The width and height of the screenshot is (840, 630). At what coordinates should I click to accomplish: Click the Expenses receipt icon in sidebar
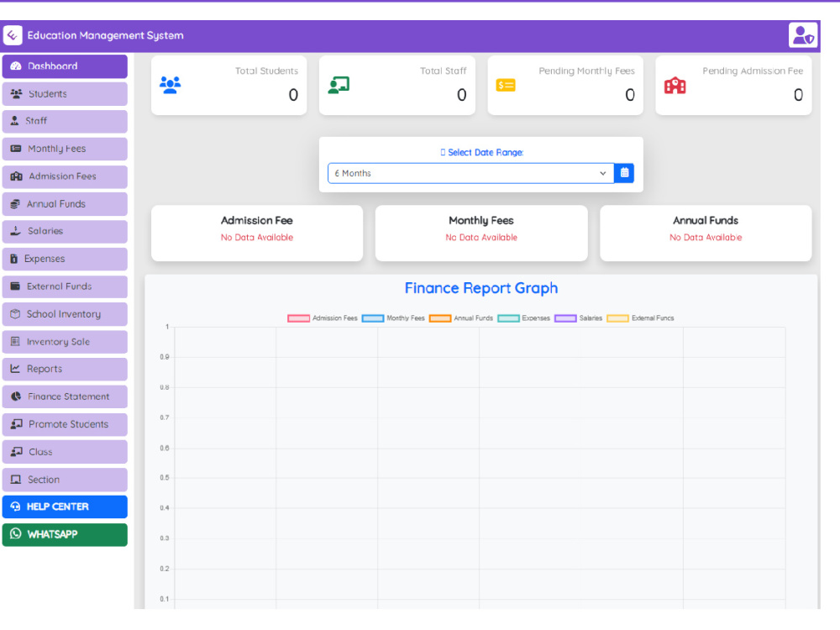point(14,259)
